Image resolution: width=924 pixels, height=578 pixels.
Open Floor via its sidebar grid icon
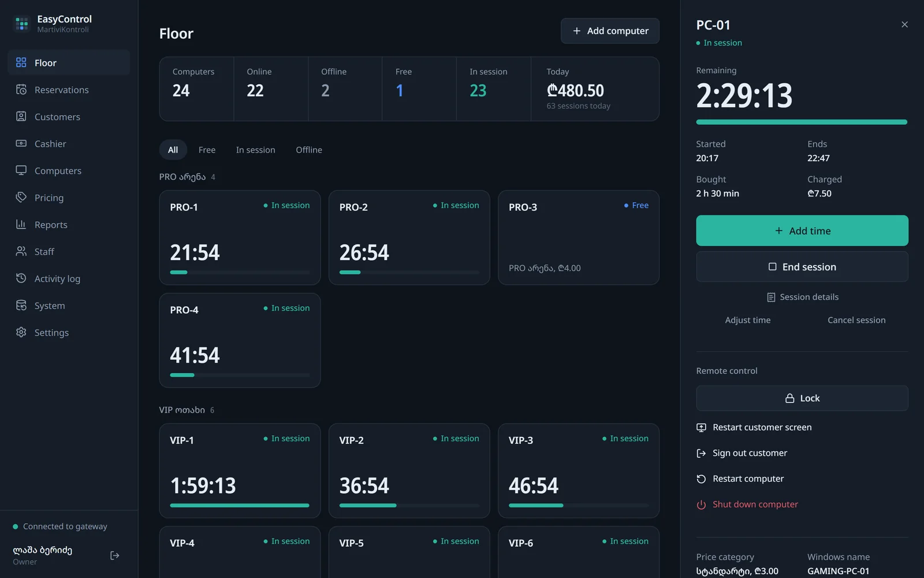click(21, 62)
